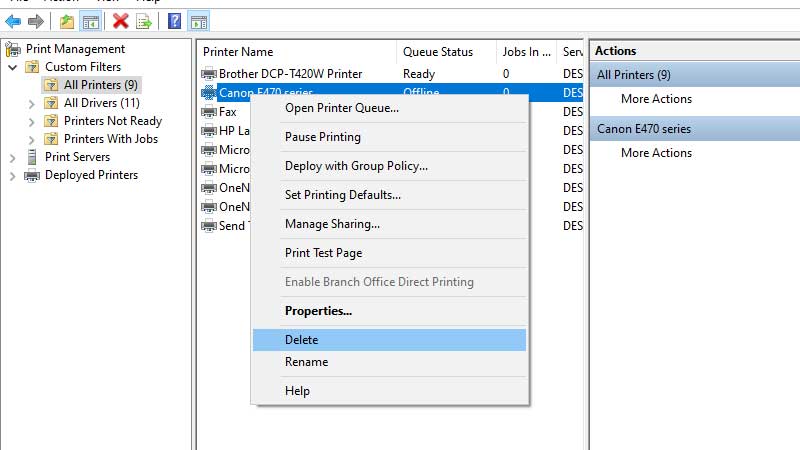
Task: Click the Printers With Jobs filter icon
Action: click(51, 139)
